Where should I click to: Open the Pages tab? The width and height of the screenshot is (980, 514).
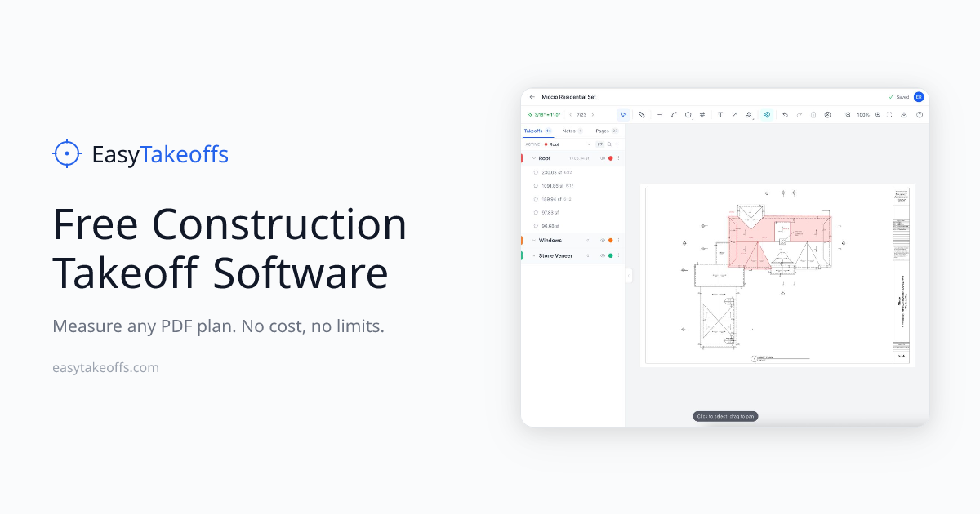point(604,131)
